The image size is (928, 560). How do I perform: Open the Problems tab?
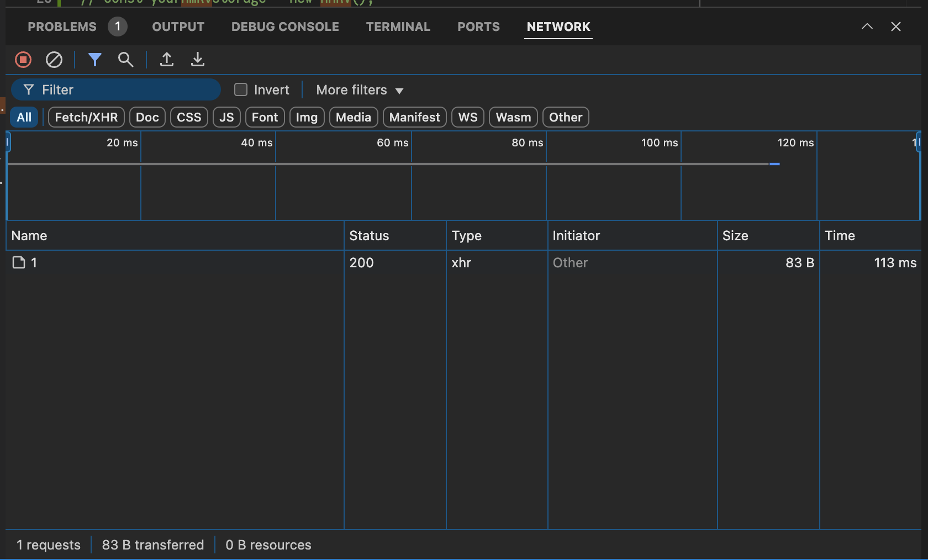pos(62,27)
